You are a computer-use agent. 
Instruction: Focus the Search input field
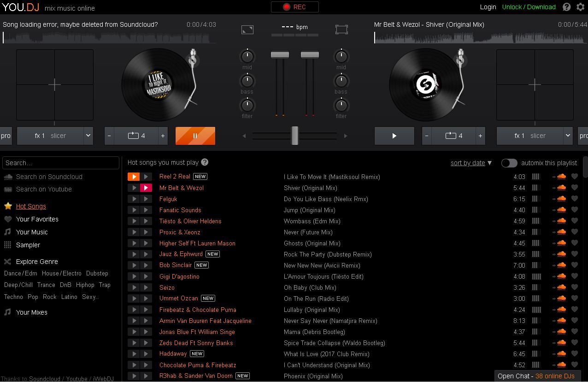[61, 163]
